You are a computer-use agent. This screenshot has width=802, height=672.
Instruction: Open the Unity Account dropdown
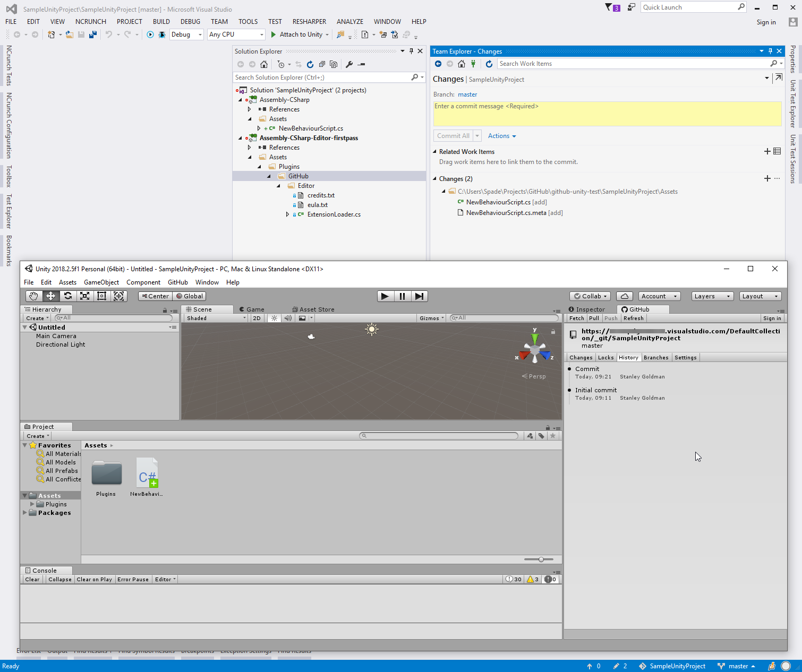click(659, 296)
